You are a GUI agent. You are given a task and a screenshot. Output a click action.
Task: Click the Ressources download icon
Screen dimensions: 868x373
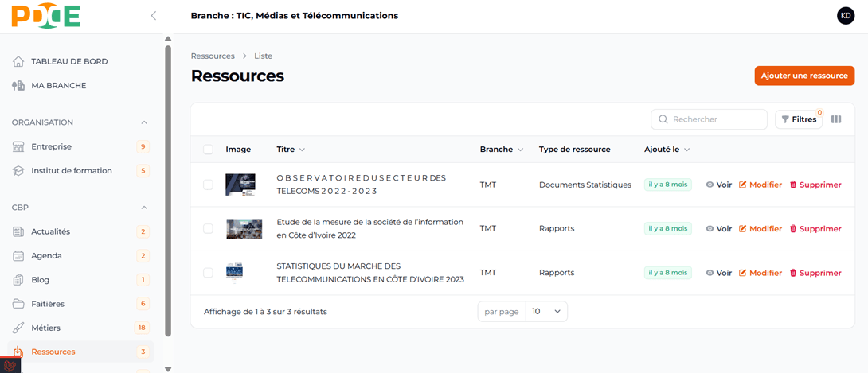tap(18, 352)
